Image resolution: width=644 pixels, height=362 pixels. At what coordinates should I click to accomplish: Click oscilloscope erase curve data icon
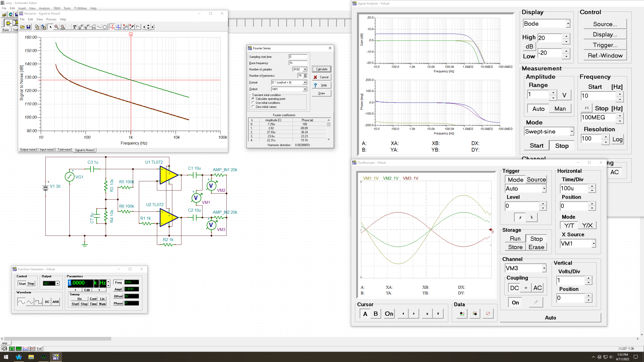click(488, 314)
